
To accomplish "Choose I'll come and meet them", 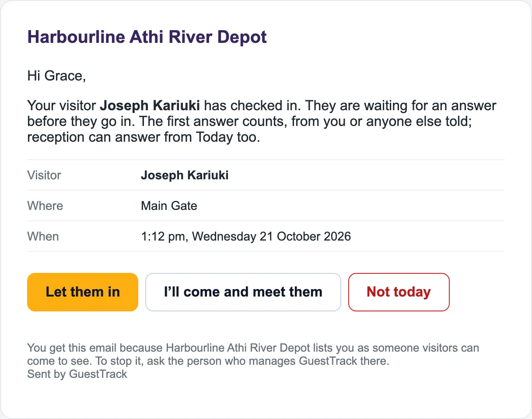I will coord(243,292).
